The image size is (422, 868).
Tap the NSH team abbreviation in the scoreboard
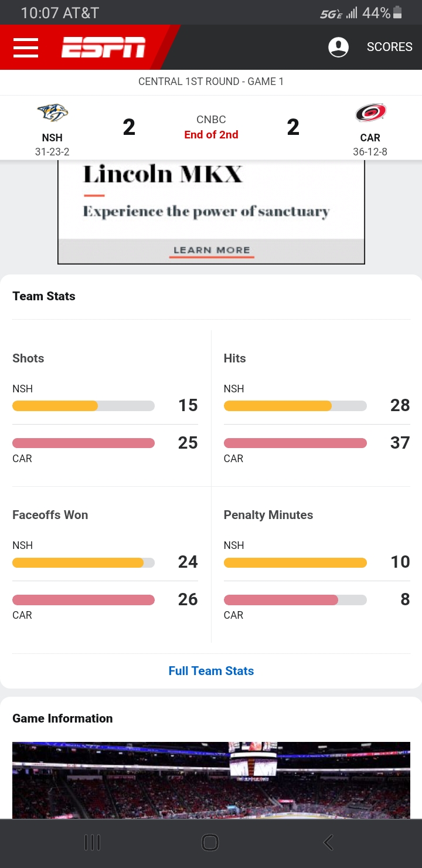(52, 138)
